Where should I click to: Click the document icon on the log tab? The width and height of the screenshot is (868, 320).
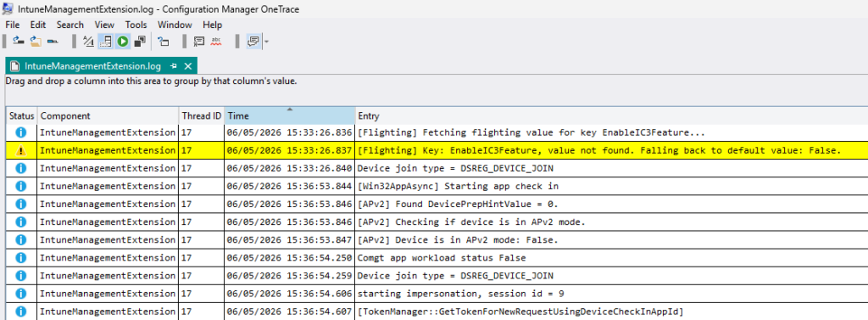(x=15, y=66)
